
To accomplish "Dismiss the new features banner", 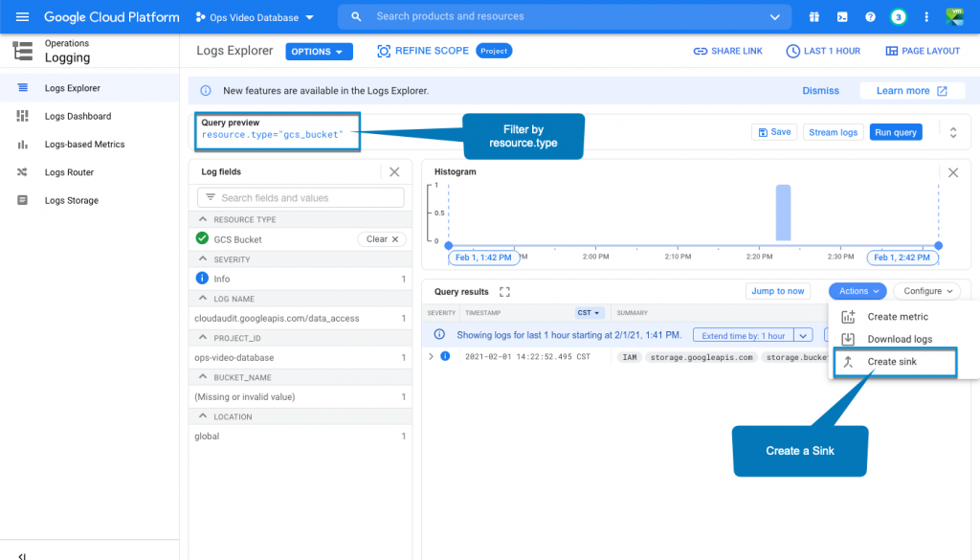I will click(x=820, y=91).
